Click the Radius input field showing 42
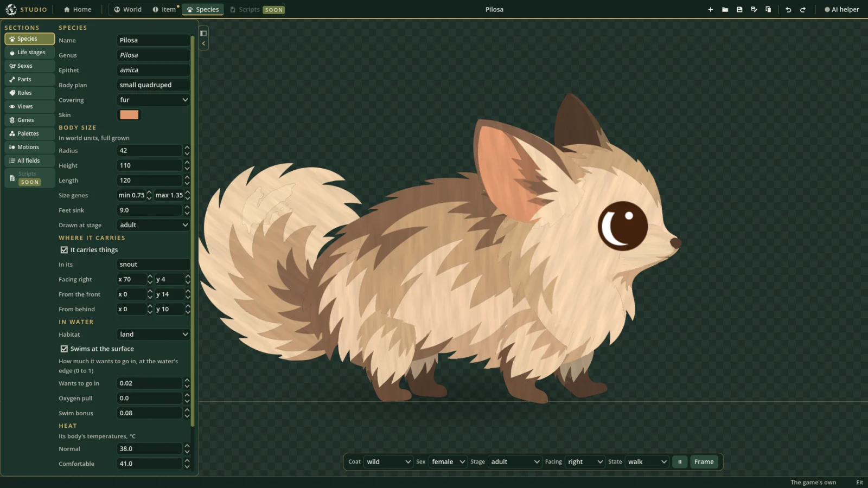 coord(150,151)
